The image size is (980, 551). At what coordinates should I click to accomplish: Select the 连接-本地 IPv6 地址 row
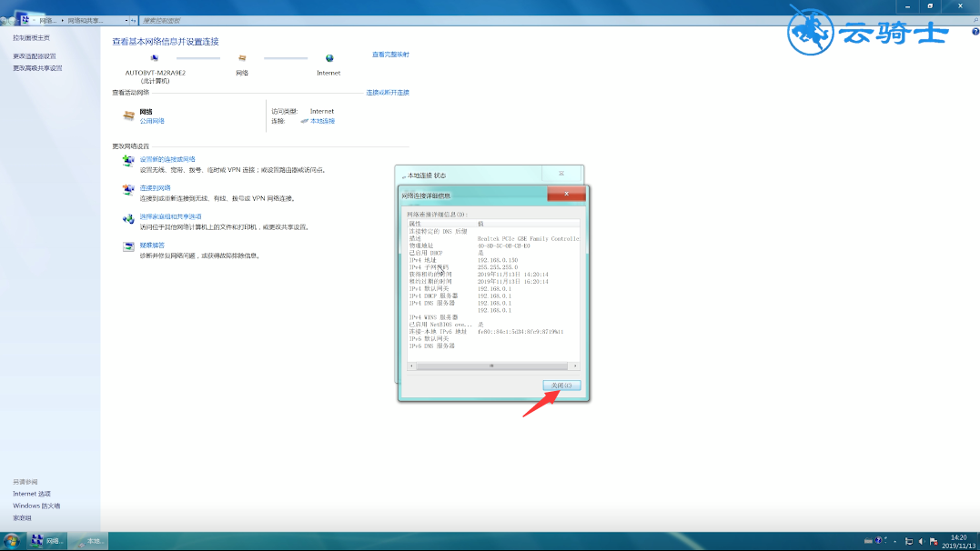click(x=493, y=332)
